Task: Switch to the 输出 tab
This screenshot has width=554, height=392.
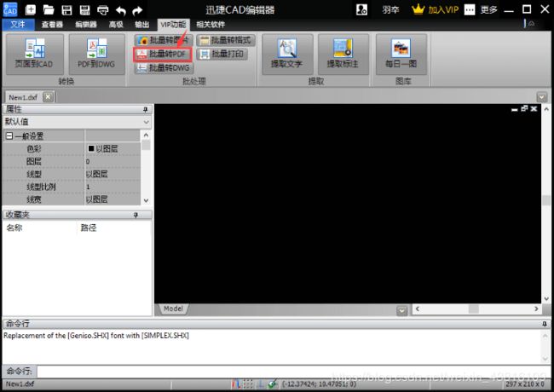Action: pyautogui.click(x=142, y=25)
